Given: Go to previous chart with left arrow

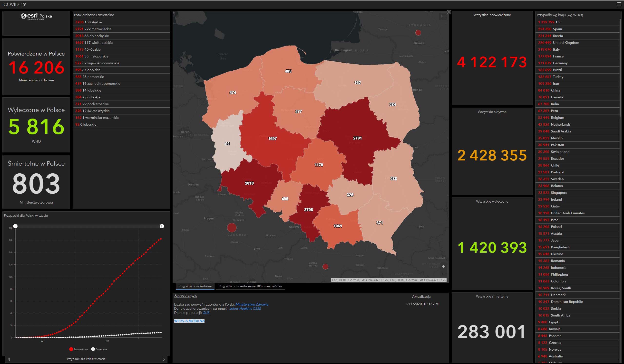Looking at the screenshot, I should point(9,359).
